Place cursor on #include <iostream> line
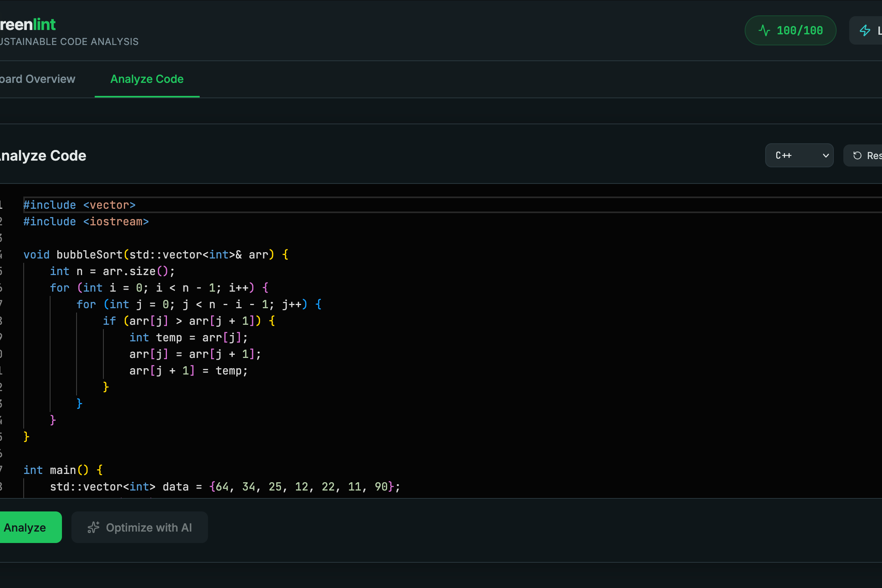Screen dimensions: 882x588 pos(86,221)
